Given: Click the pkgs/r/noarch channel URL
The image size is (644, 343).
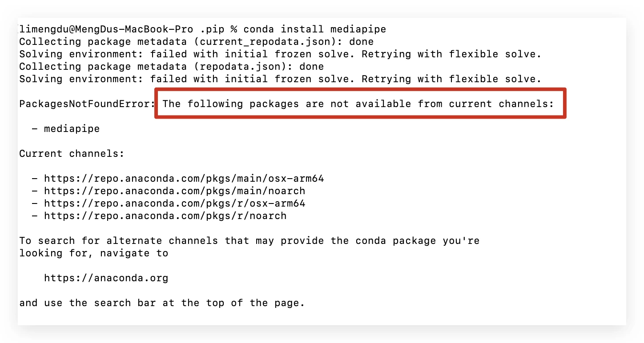Looking at the screenshot, I should tap(165, 216).
